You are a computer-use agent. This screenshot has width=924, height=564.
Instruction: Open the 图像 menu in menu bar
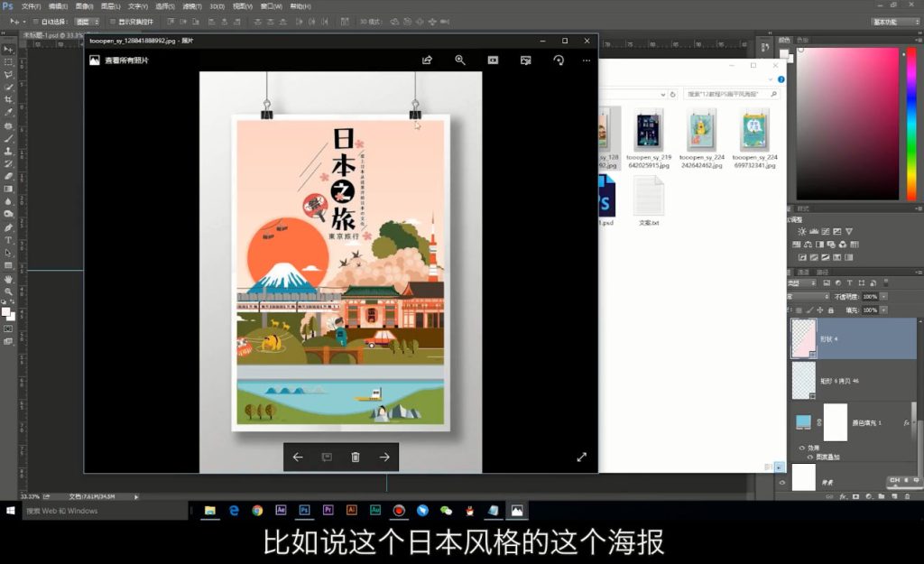(x=83, y=6)
